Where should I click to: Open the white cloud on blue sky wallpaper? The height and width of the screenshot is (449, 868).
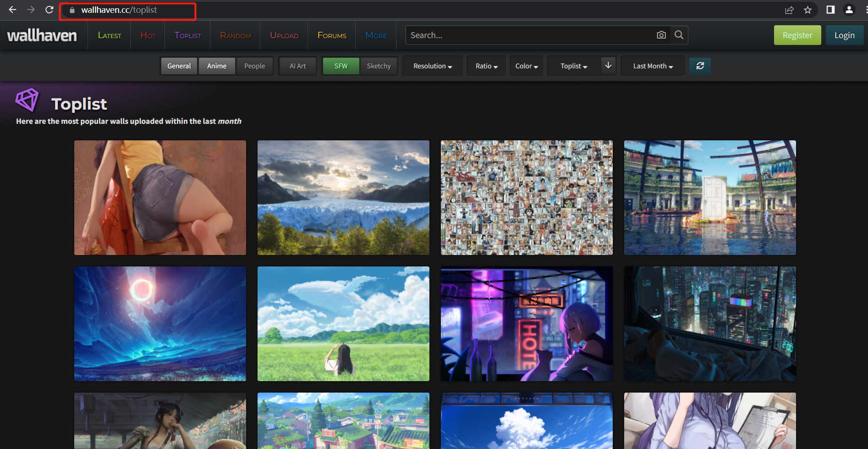527,421
